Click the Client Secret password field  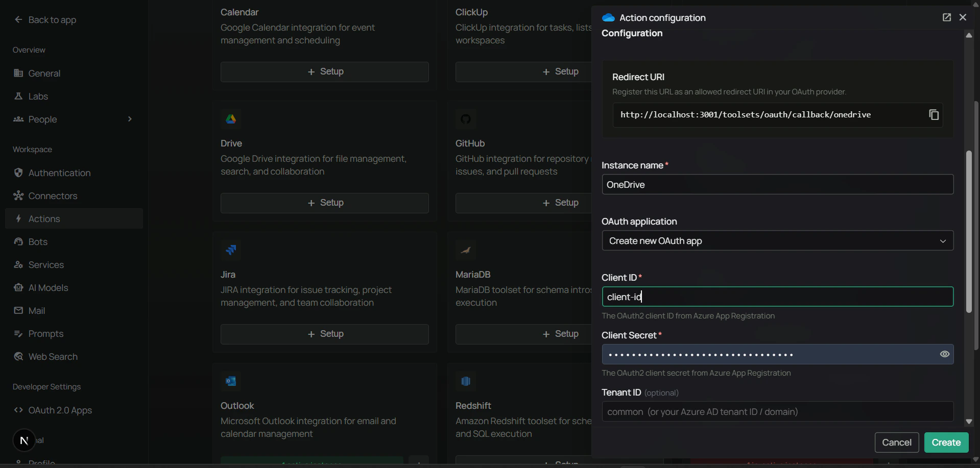[777, 354]
